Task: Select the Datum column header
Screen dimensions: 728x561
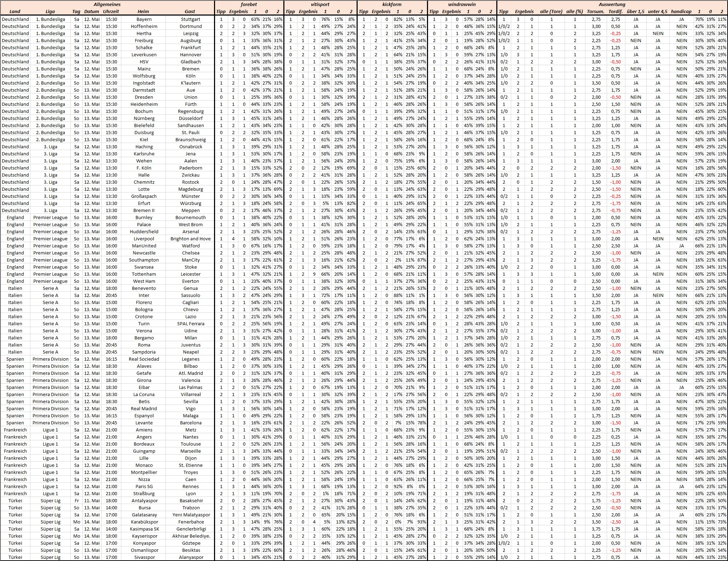Action: [92, 11]
